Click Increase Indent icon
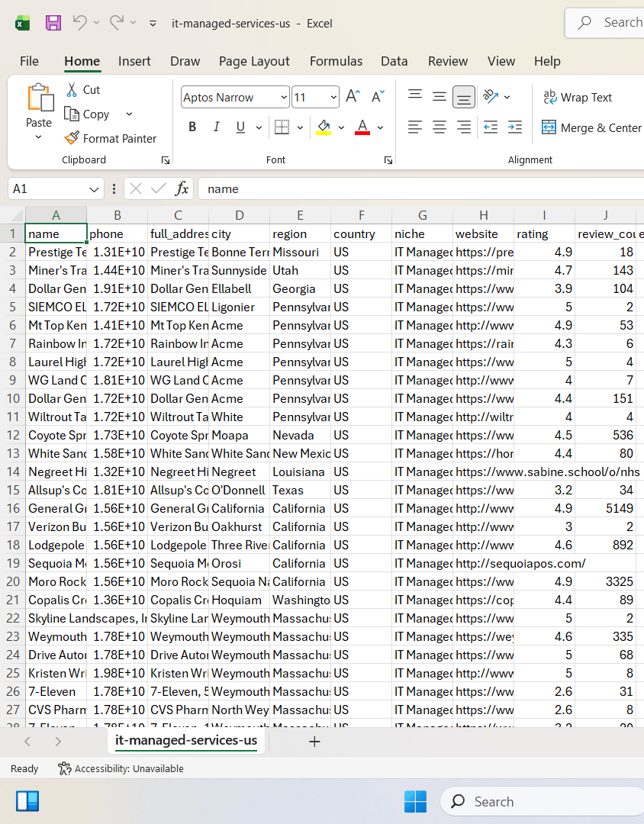Viewport: 644px width, 824px height. coord(515,127)
